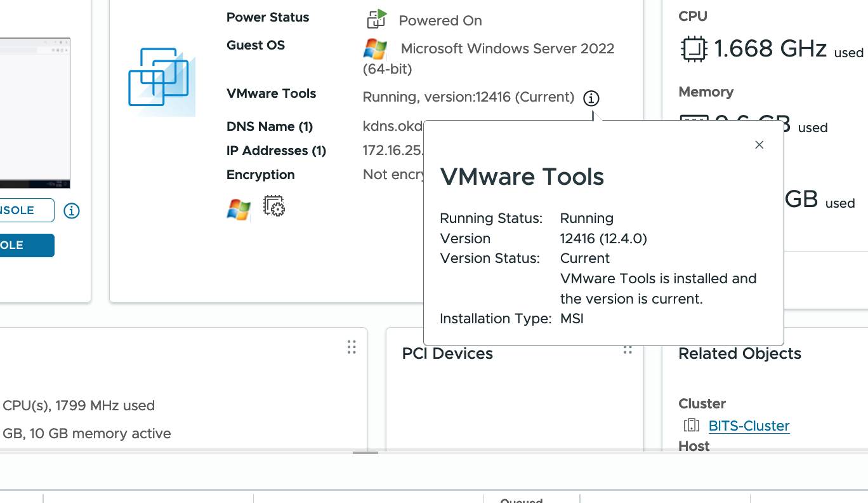Click 'GB, 10 GB memory active' text
The height and width of the screenshot is (503, 868).
point(87,434)
